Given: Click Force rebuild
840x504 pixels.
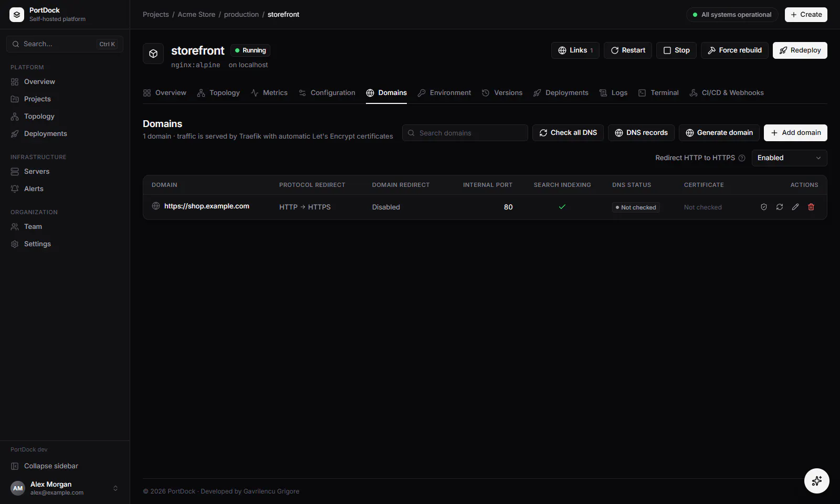Looking at the screenshot, I should pos(734,50).
